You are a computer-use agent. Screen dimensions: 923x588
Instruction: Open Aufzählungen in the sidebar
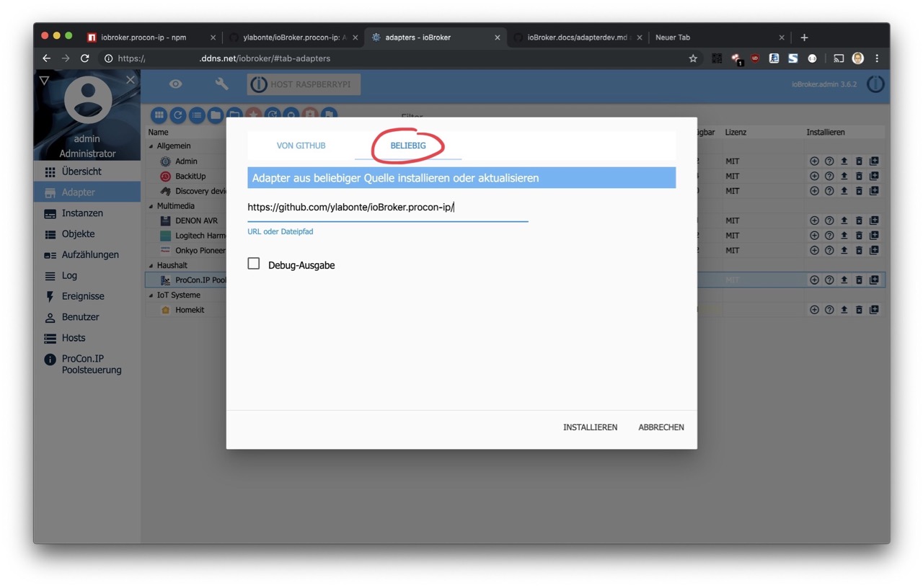click(87, 254)
